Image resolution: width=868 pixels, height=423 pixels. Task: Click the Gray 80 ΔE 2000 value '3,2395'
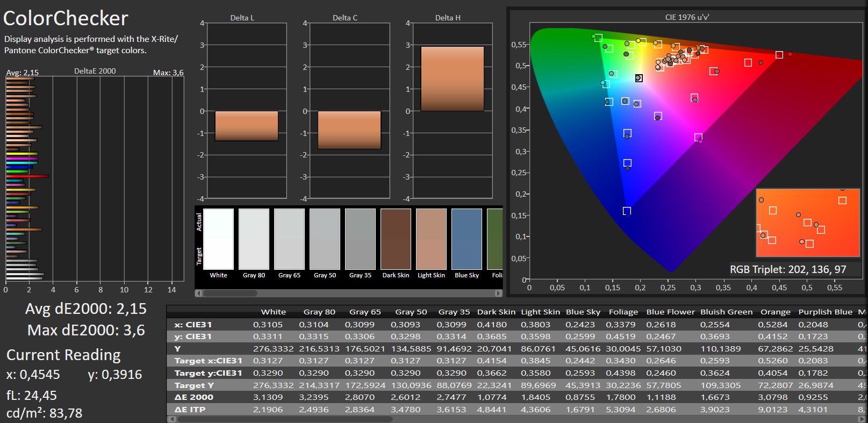pyautogui.click(x=313, y=397)
